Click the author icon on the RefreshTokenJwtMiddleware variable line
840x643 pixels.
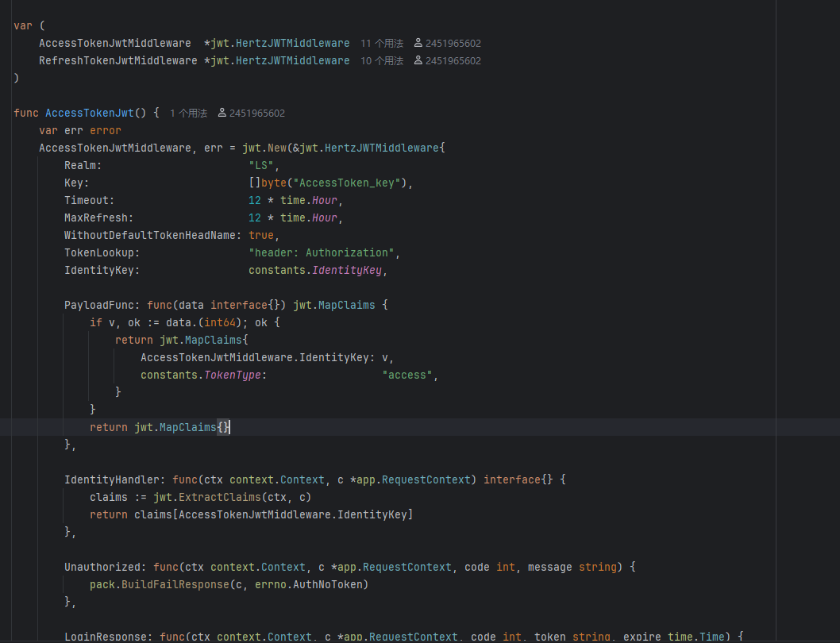click(x=418, y=60)
